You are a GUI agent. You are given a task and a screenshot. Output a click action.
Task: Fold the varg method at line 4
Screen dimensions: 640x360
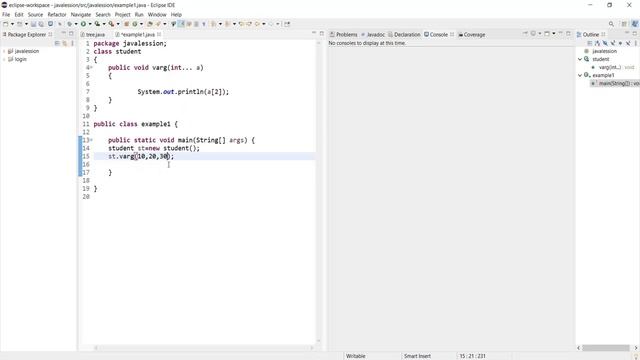pyautogui.click(x=91, y=67)
